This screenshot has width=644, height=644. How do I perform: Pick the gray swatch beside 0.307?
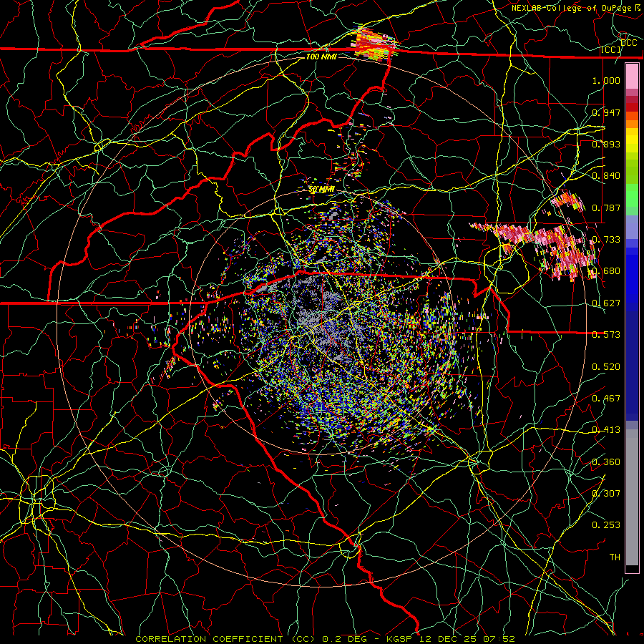(632, 497)
